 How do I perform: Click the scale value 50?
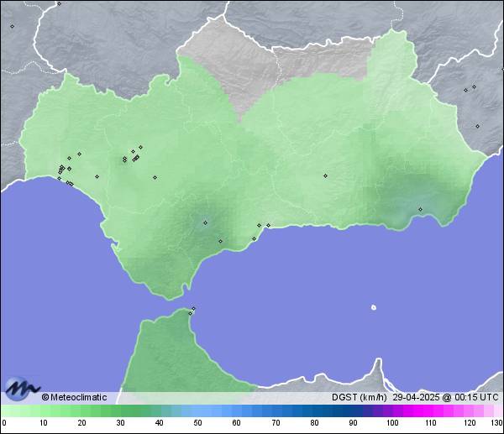point(197,423)
